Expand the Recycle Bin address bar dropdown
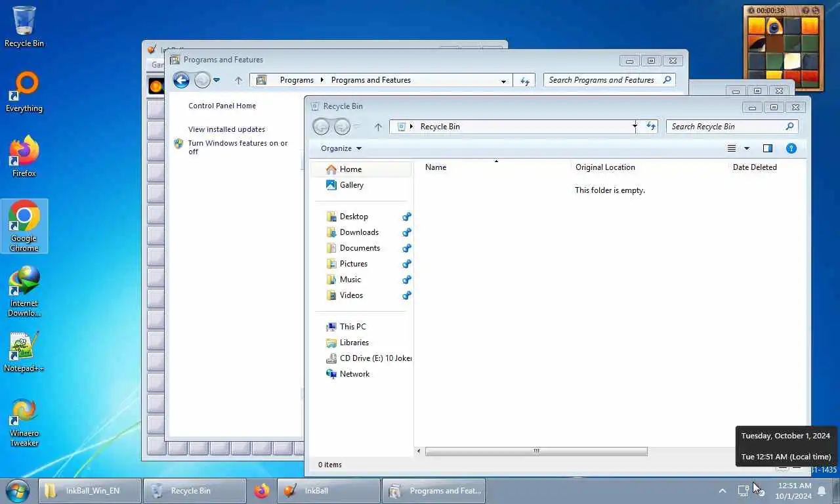Screen dimensions: 840x504 click(x=635, y=126)
